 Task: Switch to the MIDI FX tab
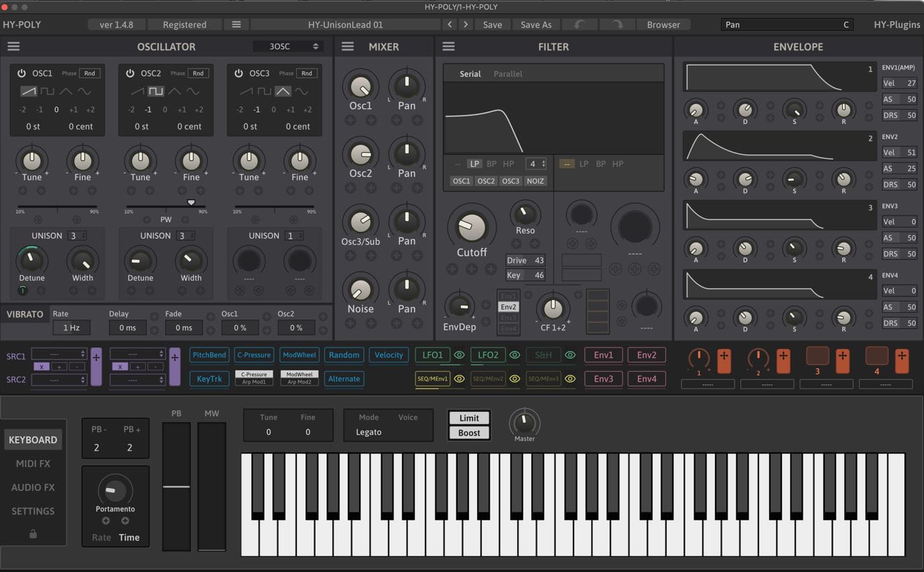tap(33, 463)
